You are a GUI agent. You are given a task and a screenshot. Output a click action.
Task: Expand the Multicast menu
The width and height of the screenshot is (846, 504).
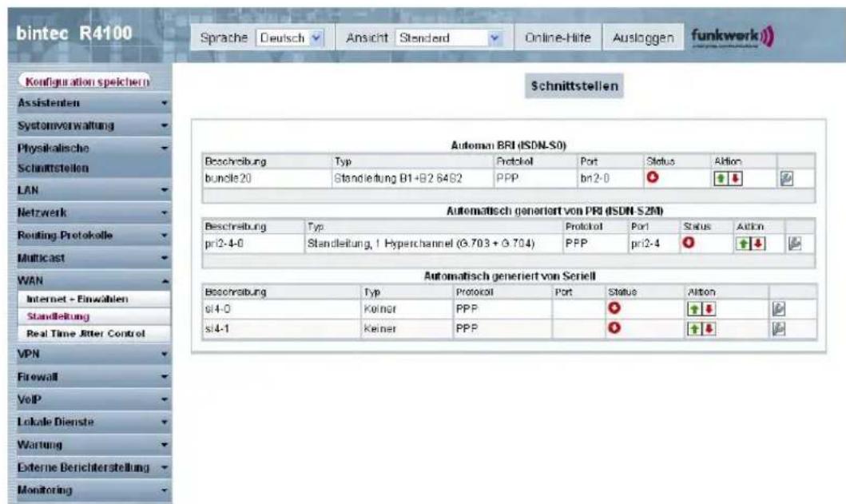tap(93, 258)
